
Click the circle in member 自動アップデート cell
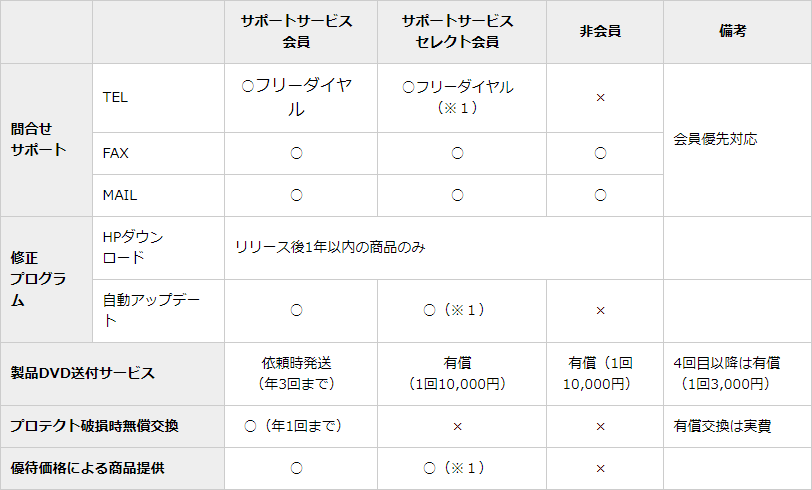click(296, 311)
